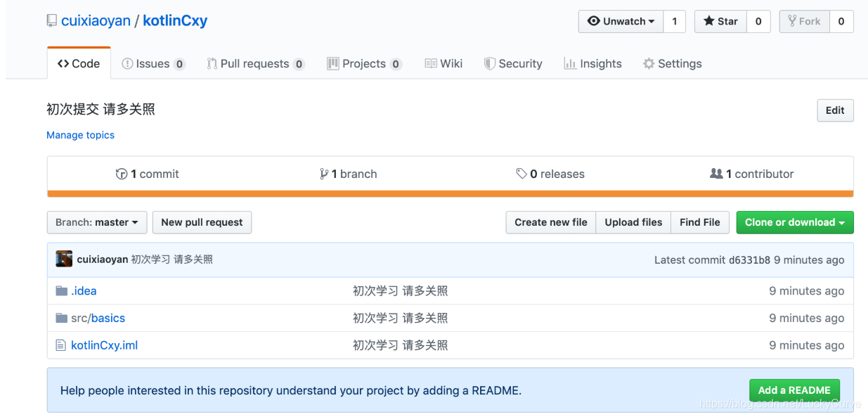Open the kotlinCxy repository link

tap(175, 21)
